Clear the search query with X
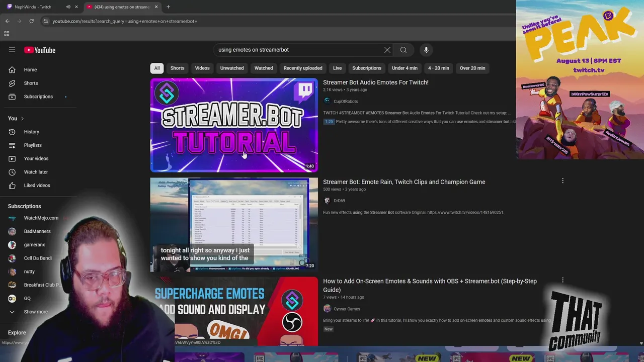This screenshot has height=362, width=644. (x=387, y=50)
